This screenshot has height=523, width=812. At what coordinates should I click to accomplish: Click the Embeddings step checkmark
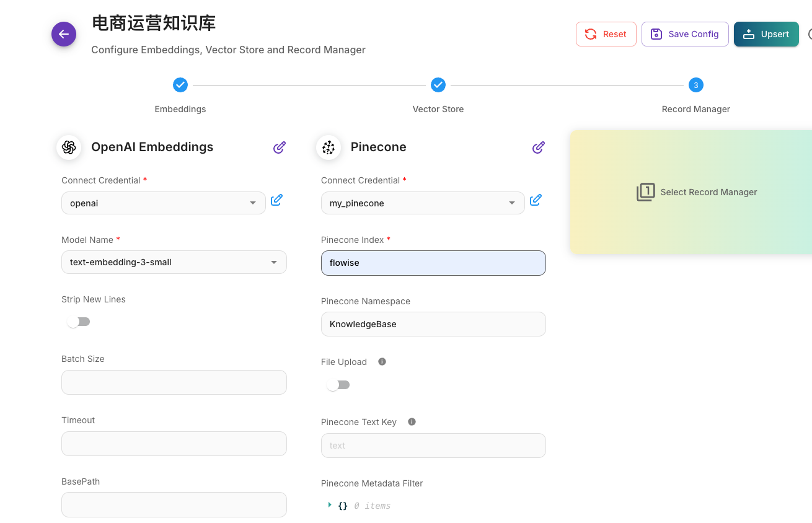180,85
